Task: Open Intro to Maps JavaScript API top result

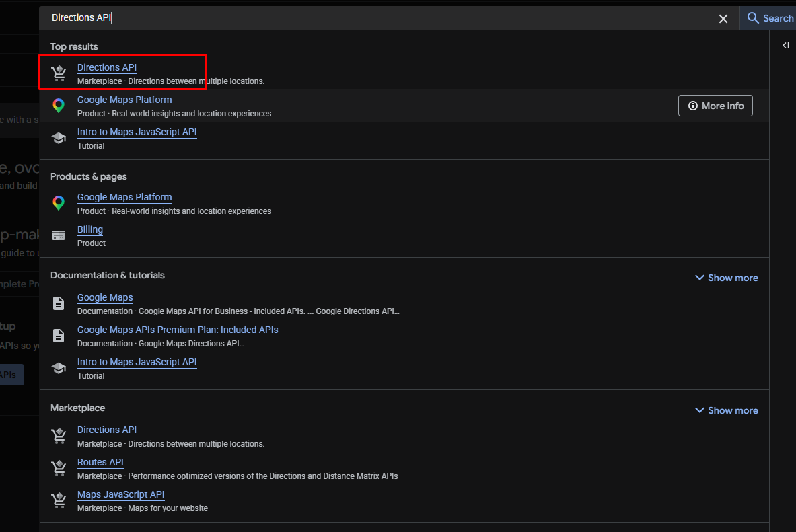Action: [x=137, y=132]
